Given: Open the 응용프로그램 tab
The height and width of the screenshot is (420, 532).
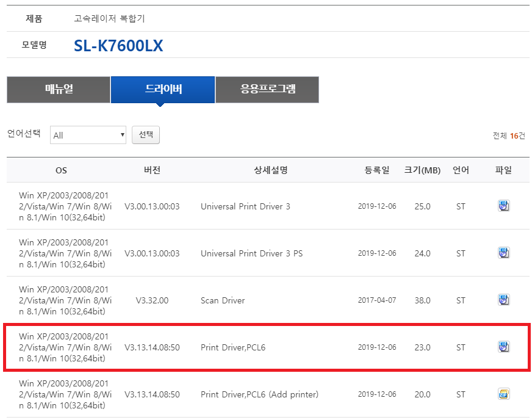Looking at the screenshot, I should tap(267, 89).
